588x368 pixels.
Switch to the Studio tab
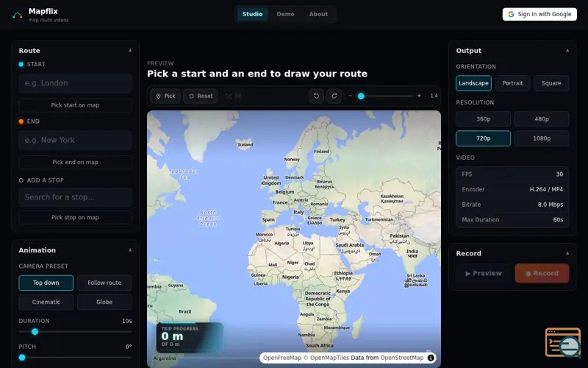(252, 14)
